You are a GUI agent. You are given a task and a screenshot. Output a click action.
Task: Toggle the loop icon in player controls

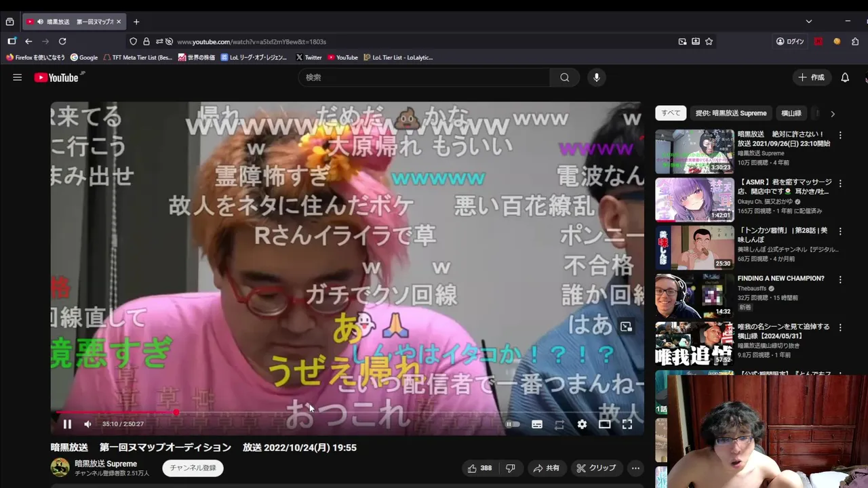559,424
